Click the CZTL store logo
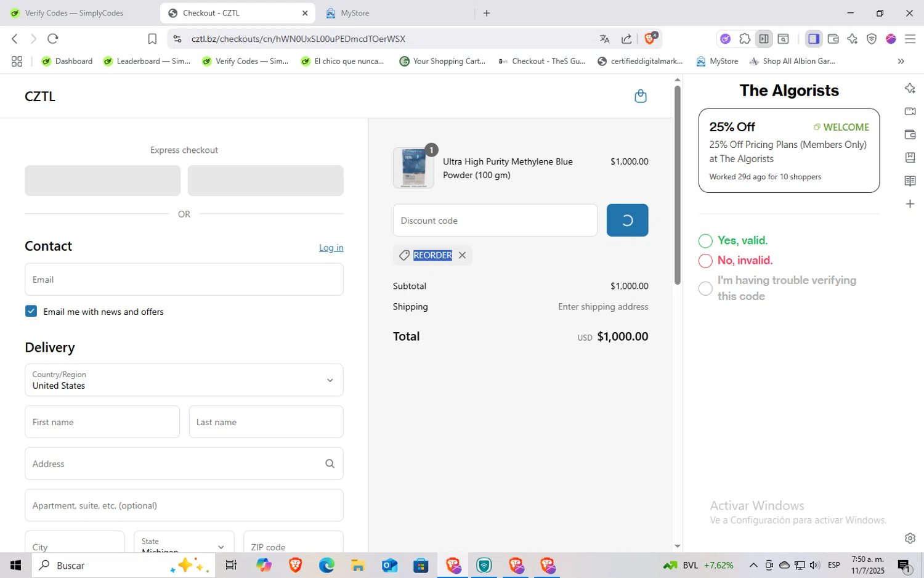Image resolution: width=924 pixels, height=578 pixels. 40,96
